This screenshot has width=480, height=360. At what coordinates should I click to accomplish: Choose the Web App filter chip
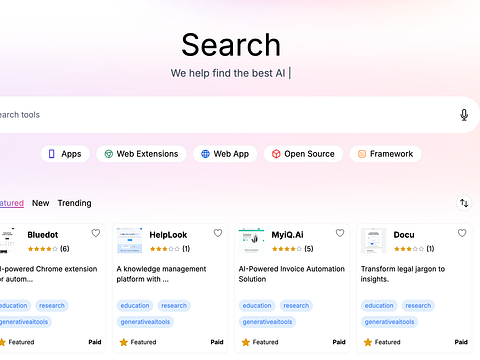pos(225,154)
